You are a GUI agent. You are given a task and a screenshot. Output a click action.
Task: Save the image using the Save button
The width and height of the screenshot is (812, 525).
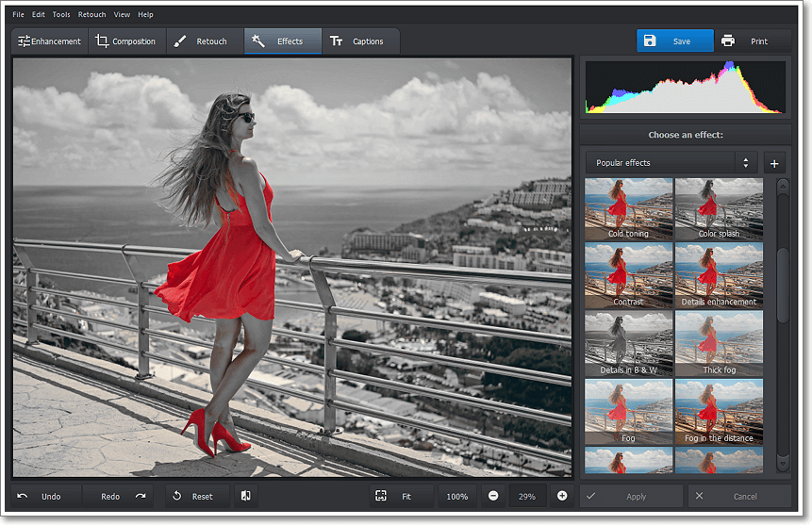674,41
